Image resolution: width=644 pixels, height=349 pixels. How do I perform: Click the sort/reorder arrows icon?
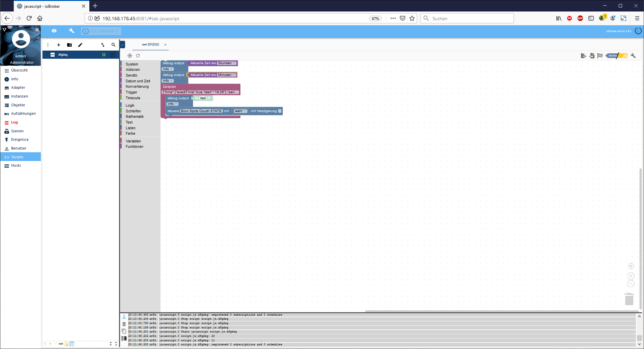[x=103, y=45]
